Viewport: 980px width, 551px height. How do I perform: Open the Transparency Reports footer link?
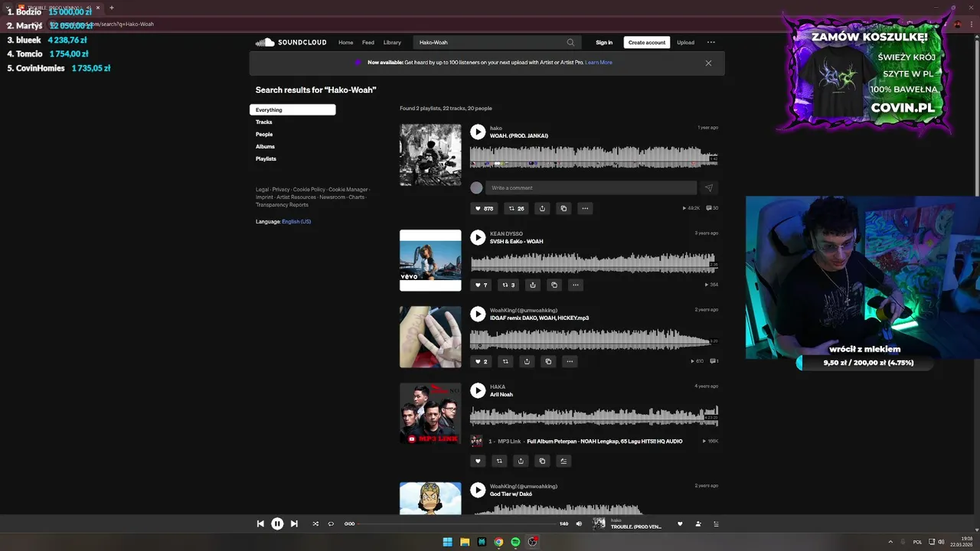(282, 204)
